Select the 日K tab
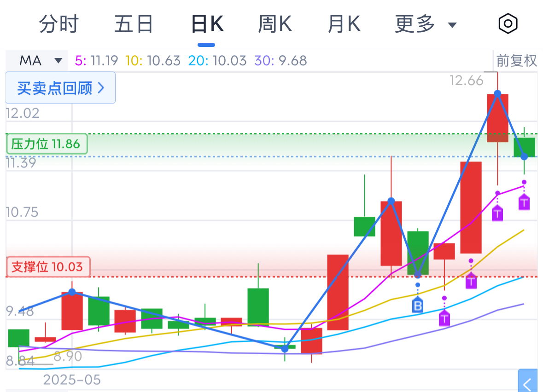This screenshot has height=392, width=543. [x=207, y=24]
